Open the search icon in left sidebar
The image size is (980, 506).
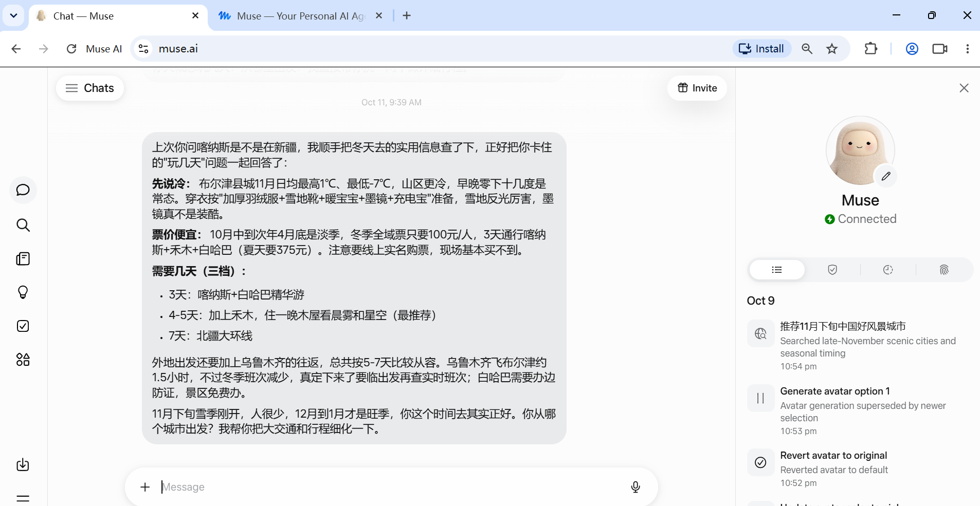coord(23,225)
